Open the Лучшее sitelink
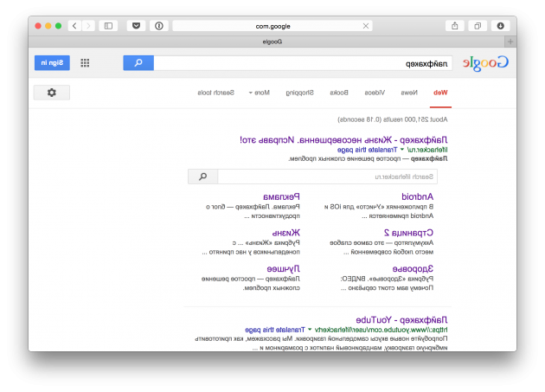This screenshot has height=392, width=545. [x=283, y=269]
